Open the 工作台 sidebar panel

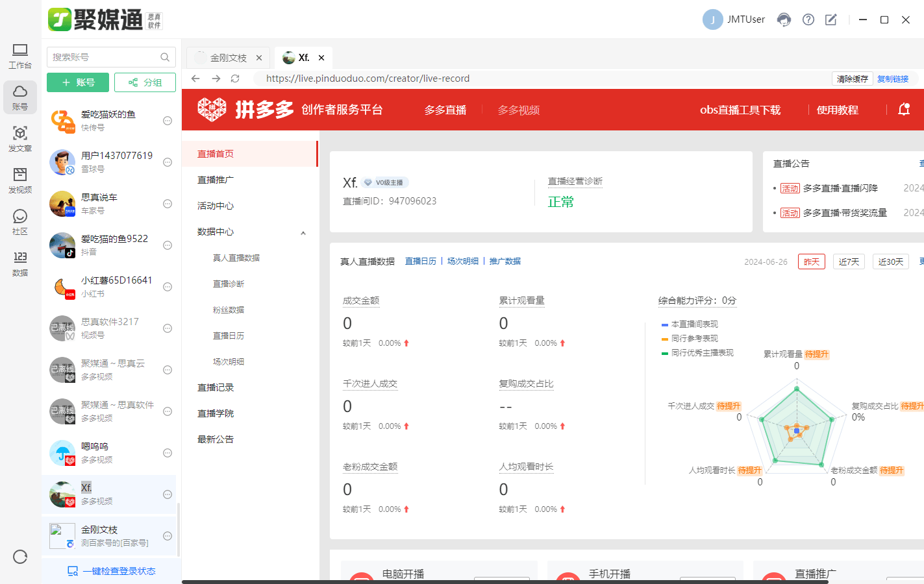click(19, 56)
